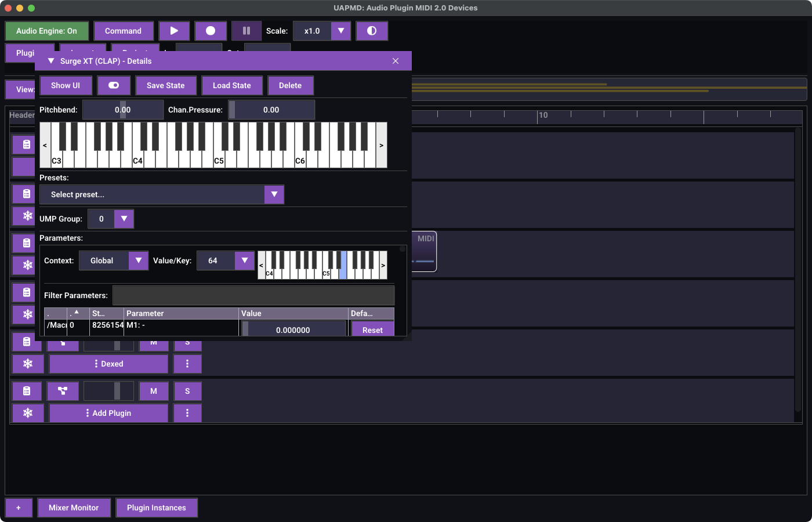Open the three-dot menu right of Dexed
The height and width of the screenshot is (522, 812).
point(187,364)
